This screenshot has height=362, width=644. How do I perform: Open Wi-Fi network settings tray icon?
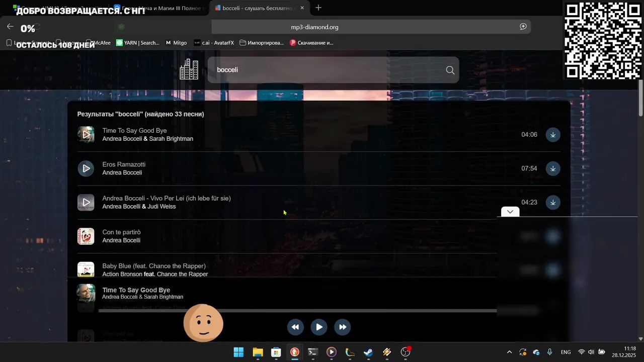click(x=582, y=352)
